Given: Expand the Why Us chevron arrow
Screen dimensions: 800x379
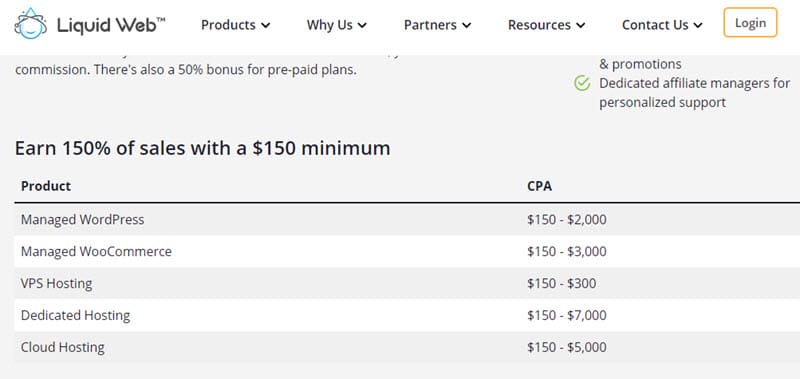Looking at the screenshot, I should 362,26.
